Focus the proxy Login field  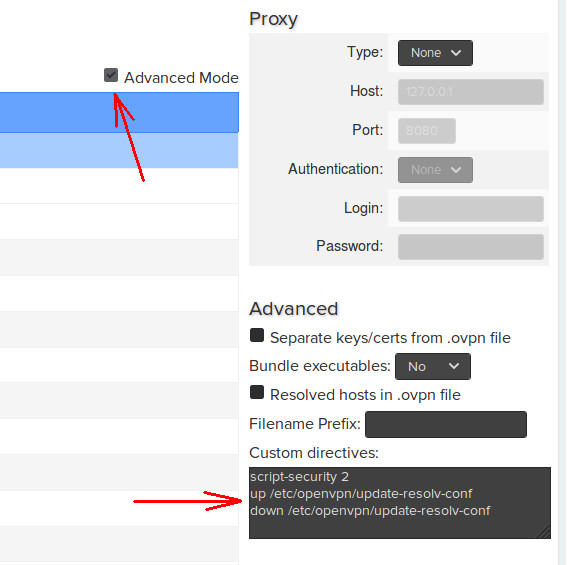tap(471, 209)
